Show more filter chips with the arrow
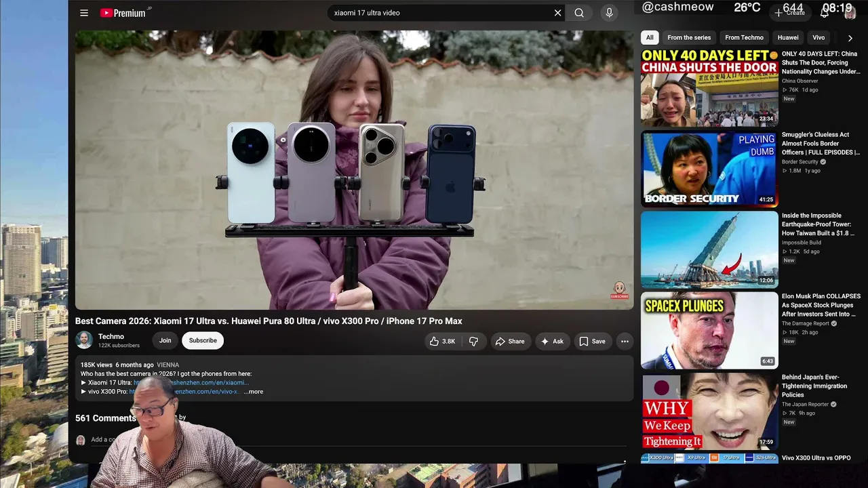Screen dimensions: 868x488 850,38
